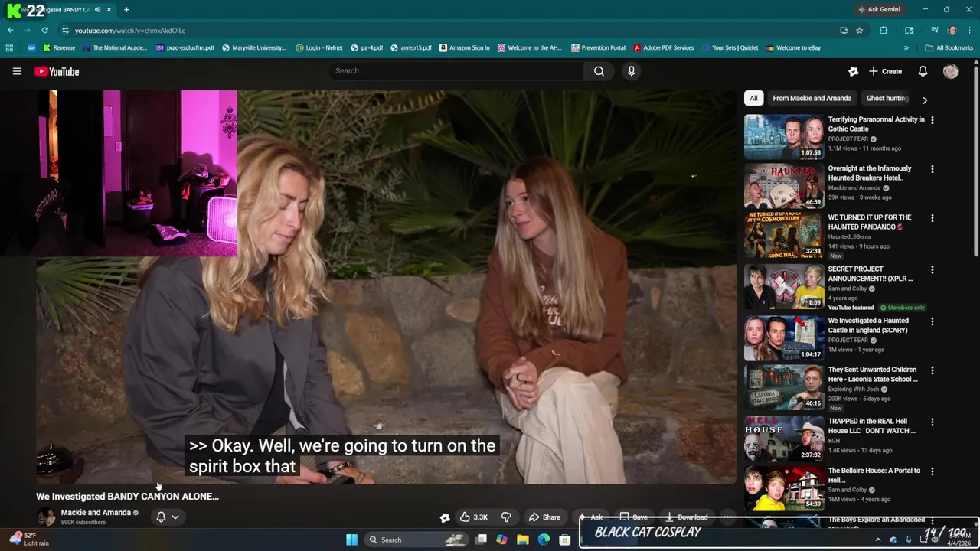Click the Create button

[885, 71]
